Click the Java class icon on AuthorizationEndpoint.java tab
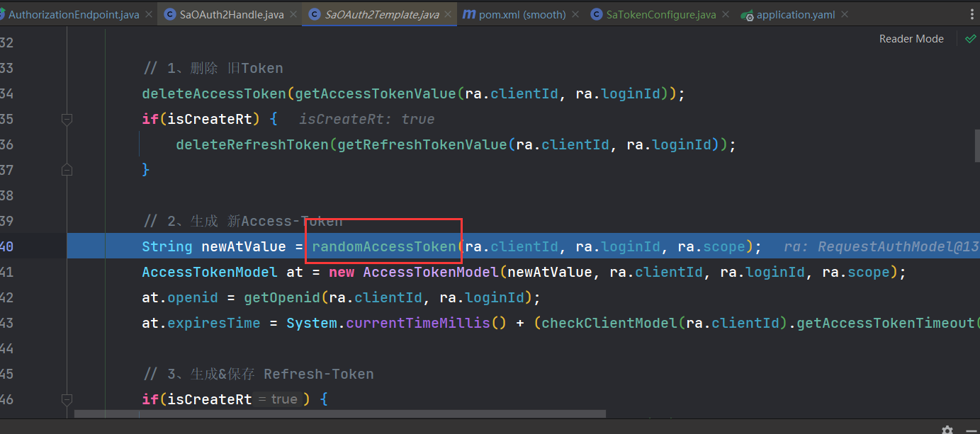 [4, 13]
